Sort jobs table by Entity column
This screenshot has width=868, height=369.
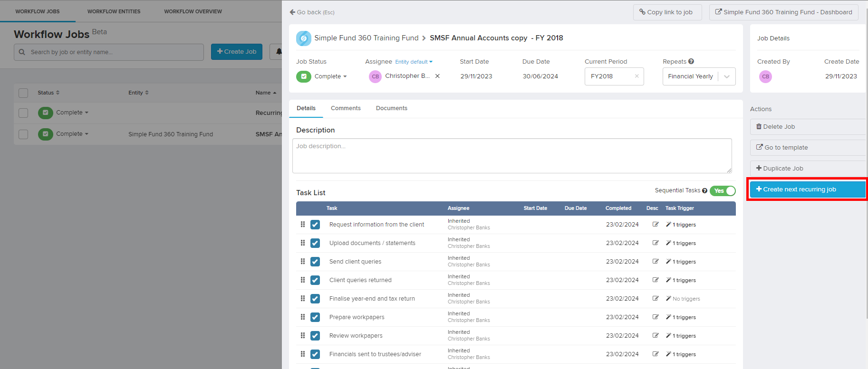(138, 93)
